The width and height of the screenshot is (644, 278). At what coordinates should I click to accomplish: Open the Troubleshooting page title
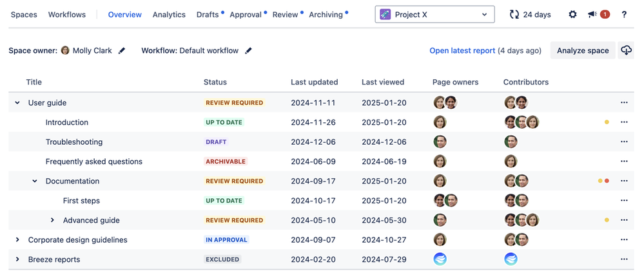(x=74, y=142)
